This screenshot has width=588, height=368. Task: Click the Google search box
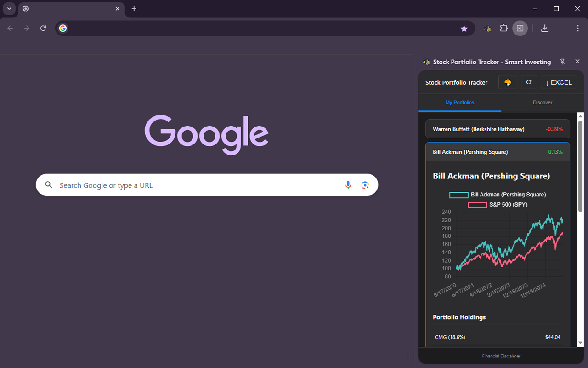point(207,185)
